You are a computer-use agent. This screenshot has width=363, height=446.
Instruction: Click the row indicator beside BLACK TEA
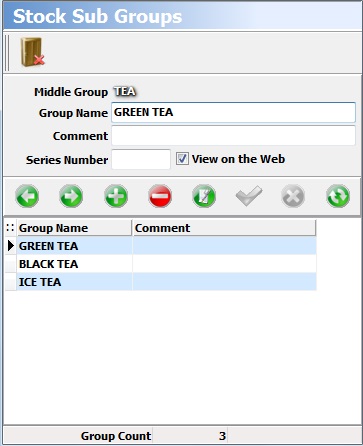click(x=11, y=264)
